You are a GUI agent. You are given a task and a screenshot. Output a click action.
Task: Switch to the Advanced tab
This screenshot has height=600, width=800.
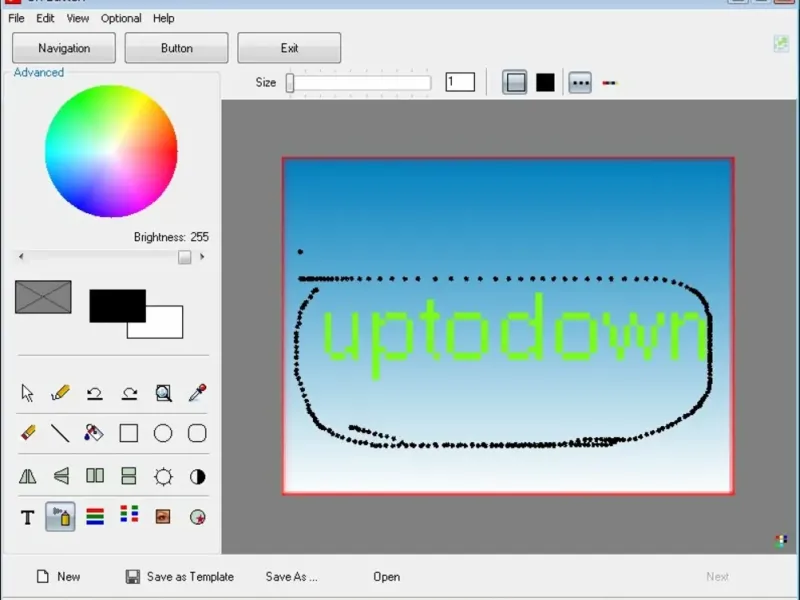click(39, 72)
